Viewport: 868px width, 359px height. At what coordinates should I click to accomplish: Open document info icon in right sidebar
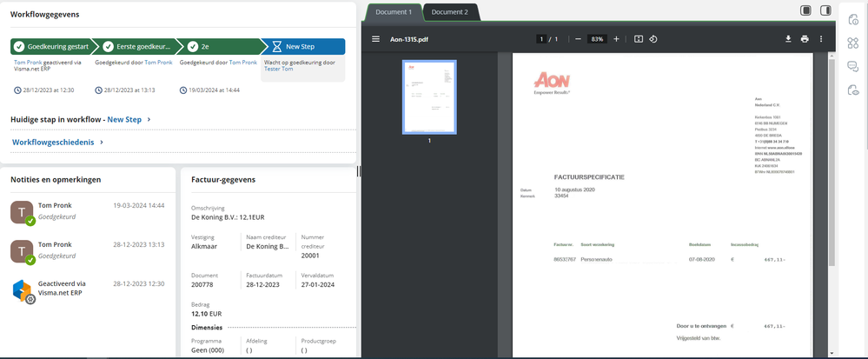click(853, 20)
